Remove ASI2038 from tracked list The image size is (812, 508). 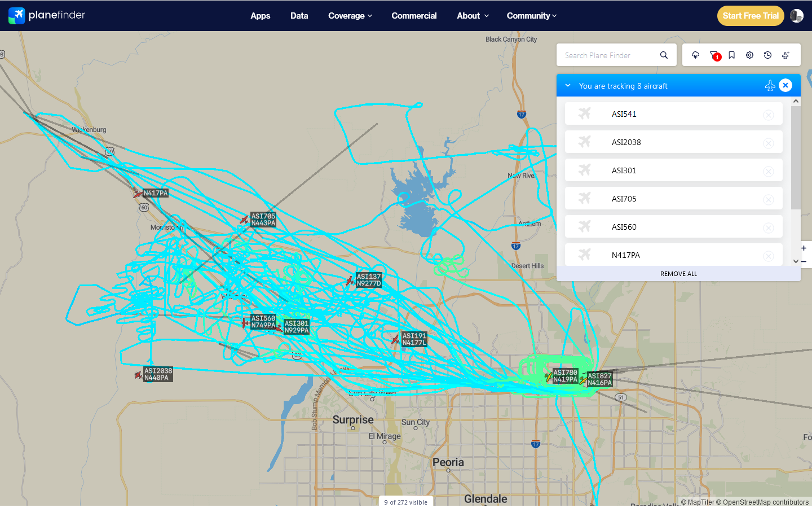[x=768, y=143]
